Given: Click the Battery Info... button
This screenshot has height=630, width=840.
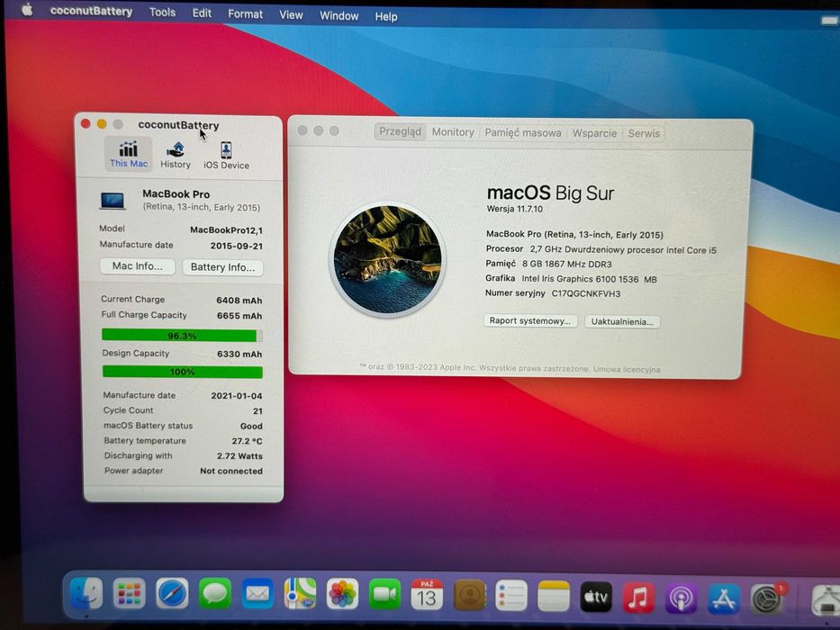Looking at the screenshot, I should [223, 267].
